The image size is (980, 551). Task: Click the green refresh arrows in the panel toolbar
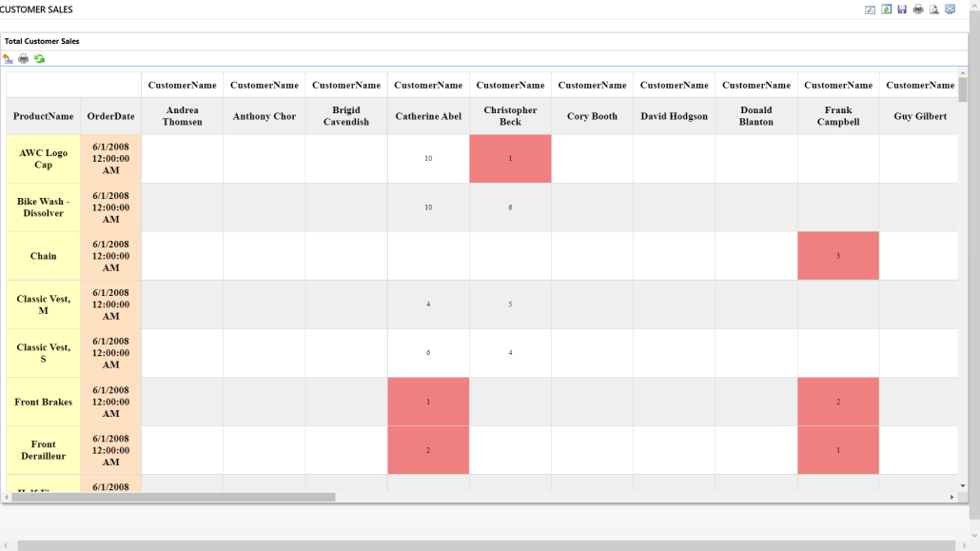point(39,59)
